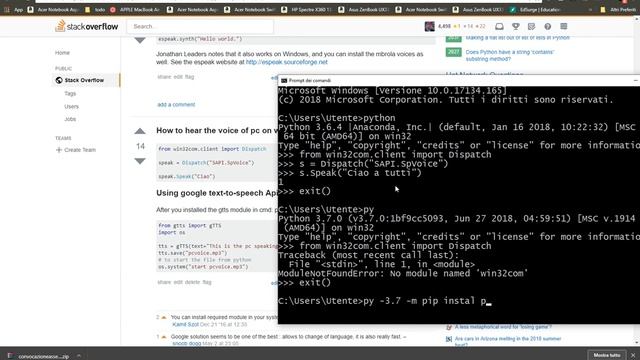Open the 'todo' bookmark folder
Image resolution: width=640 pixels, height=360 pixels.
click(x=95, y=9)
